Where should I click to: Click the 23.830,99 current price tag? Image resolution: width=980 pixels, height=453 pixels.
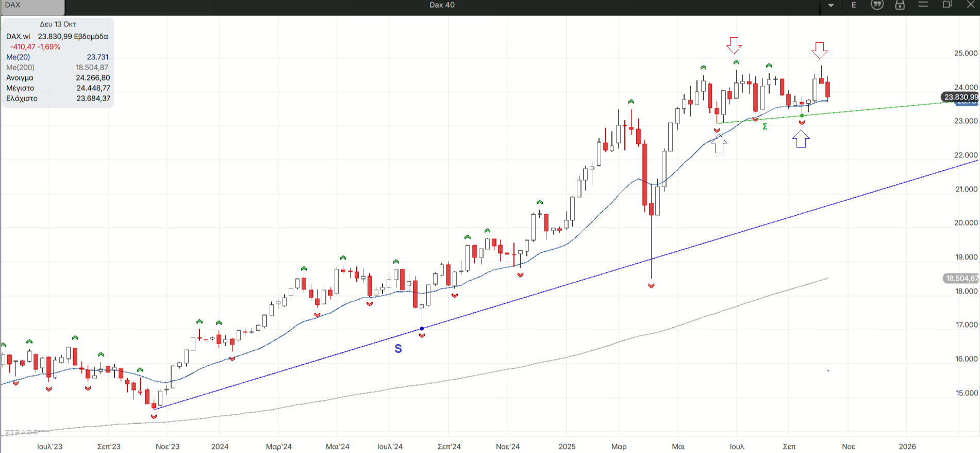[960, 97]
